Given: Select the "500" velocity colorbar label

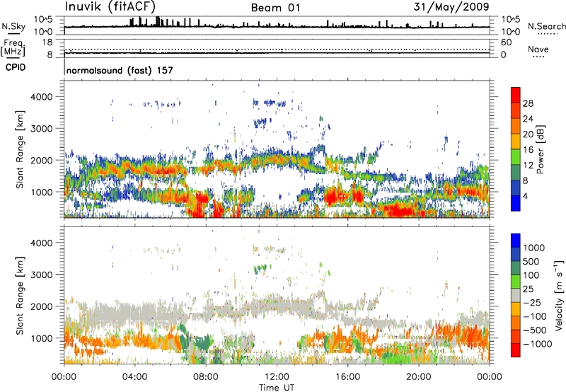Looking at the screenshot, I should [x=531, y=261].
